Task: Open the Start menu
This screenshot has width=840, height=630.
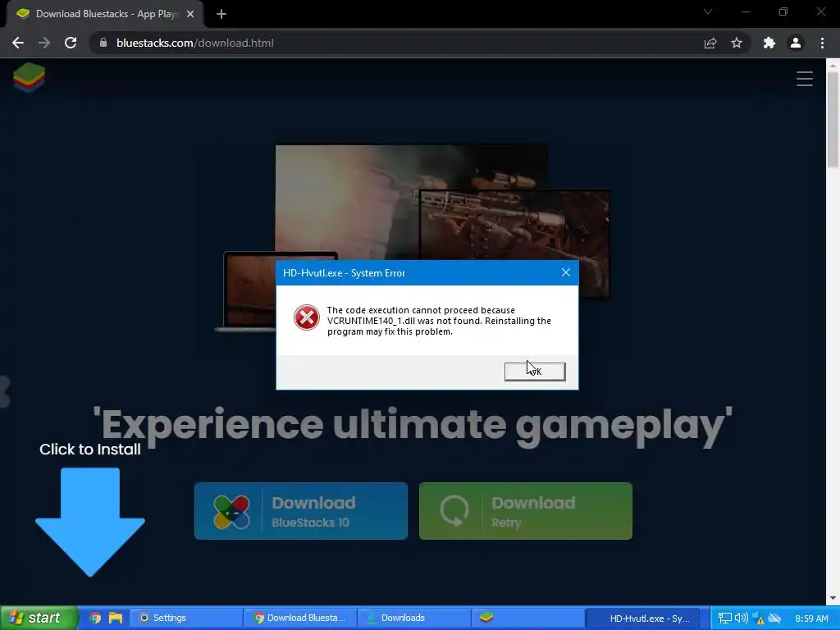Action: coord(38,618)
